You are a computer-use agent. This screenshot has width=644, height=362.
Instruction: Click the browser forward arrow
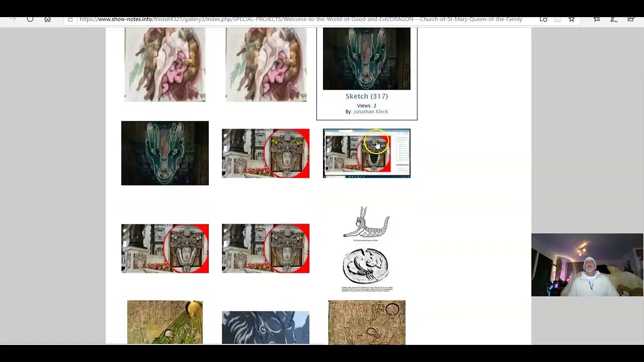tap(12, 19)
